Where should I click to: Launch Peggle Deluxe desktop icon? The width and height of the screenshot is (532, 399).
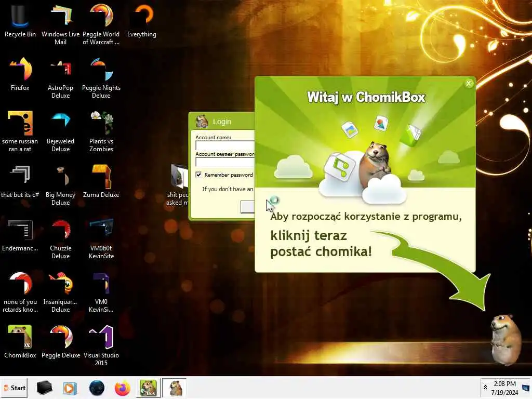pos(60,342)
